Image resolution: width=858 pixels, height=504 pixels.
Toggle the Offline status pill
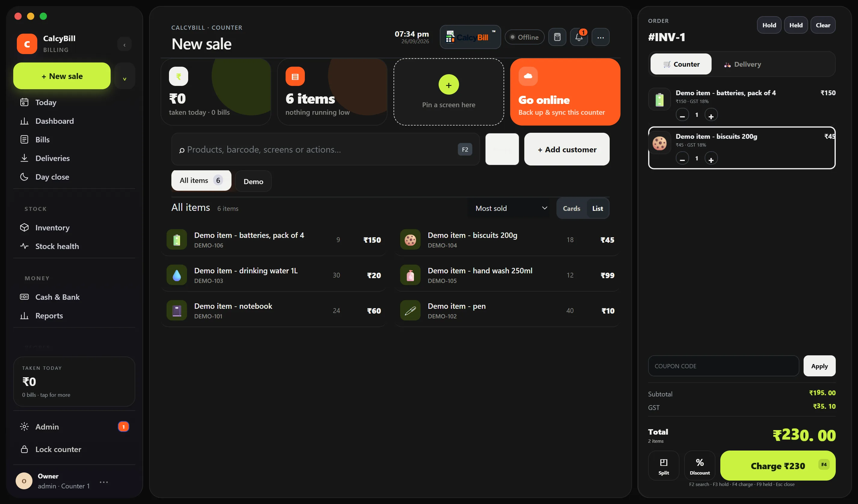[524, 37]
